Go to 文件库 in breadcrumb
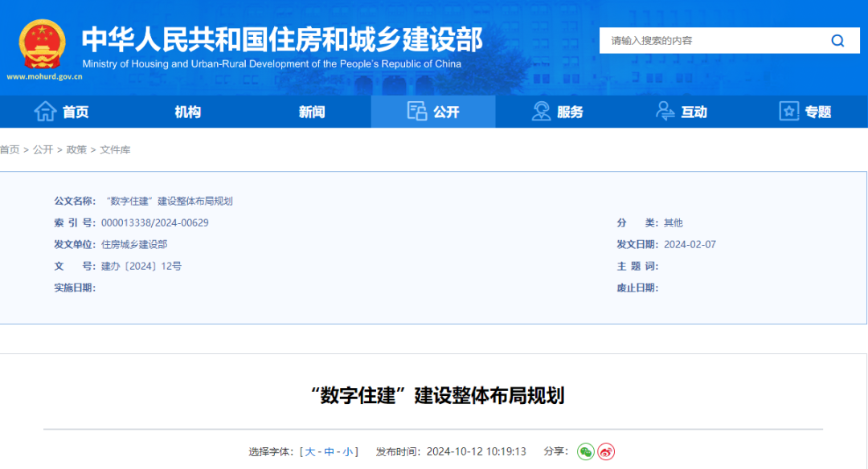Screen dimensions: 868x469 point(115,150)
